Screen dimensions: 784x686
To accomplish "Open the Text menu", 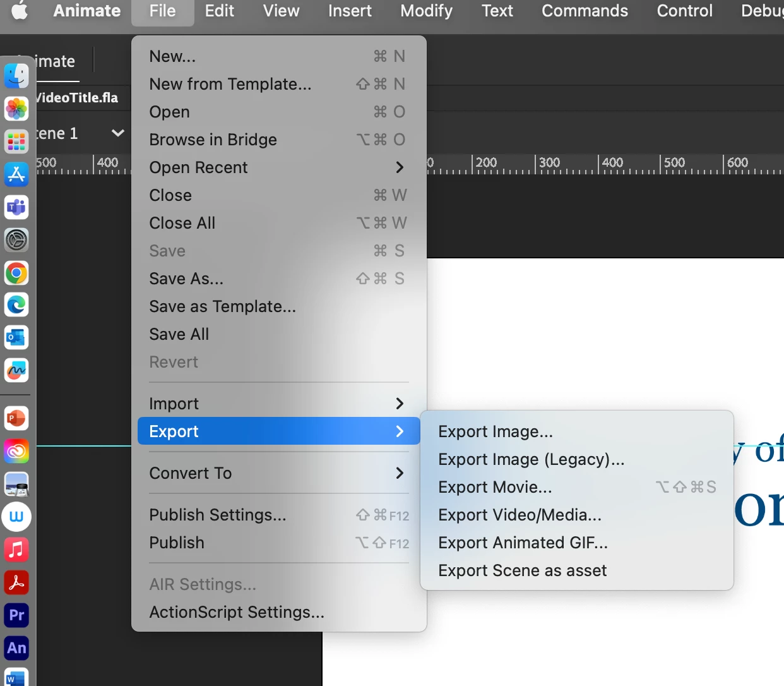I will click(497, 11).
